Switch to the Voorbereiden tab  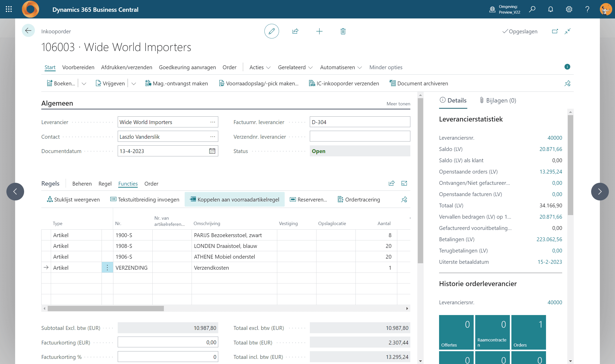(78, 67)
